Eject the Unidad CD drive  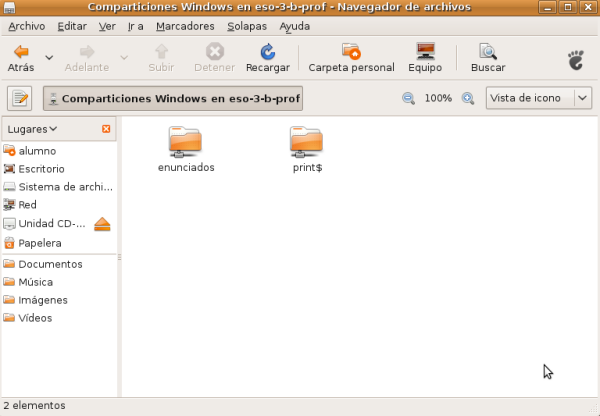tap(102, 224)
